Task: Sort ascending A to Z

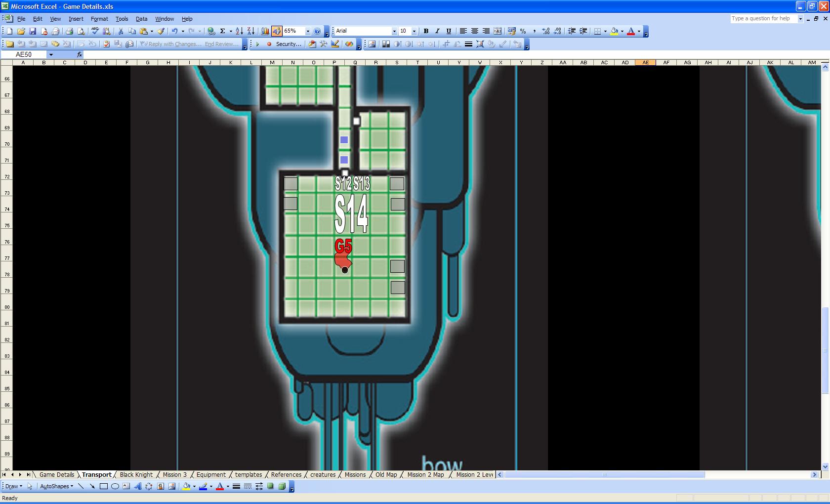Action: click(x=239, y=31)
